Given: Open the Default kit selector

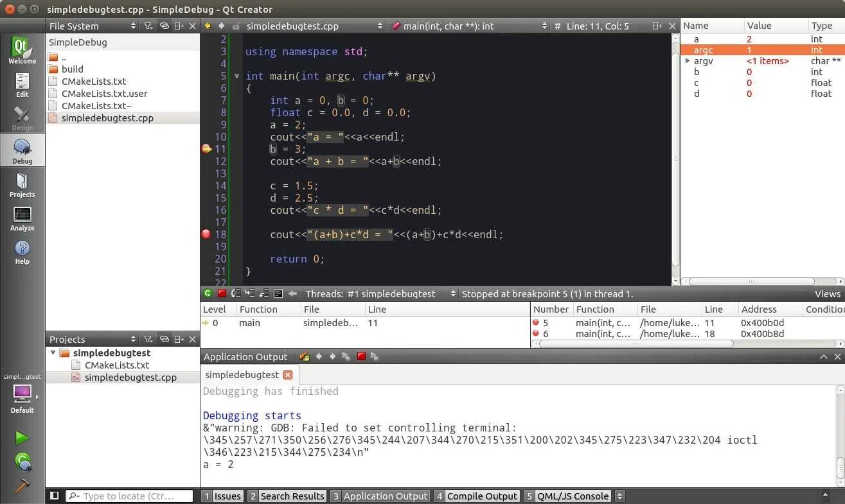Looking at the screenshot, I should coord(22,393).
